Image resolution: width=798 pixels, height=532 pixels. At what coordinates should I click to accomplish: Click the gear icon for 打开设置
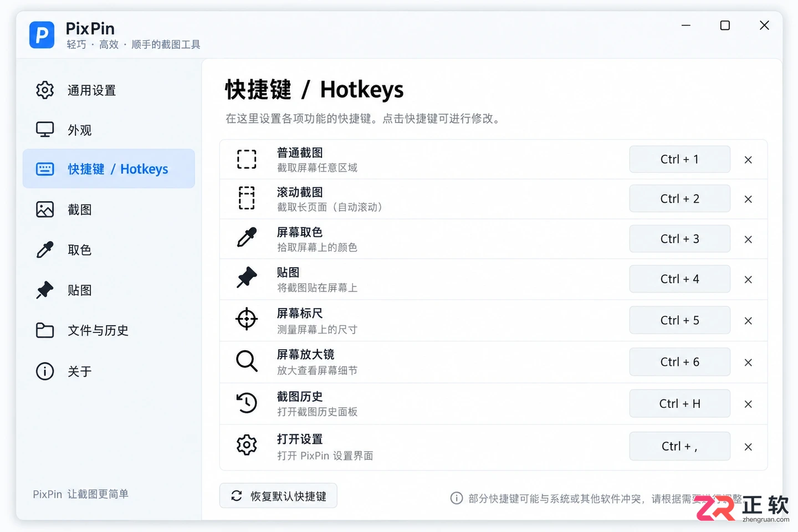[247, 444]
